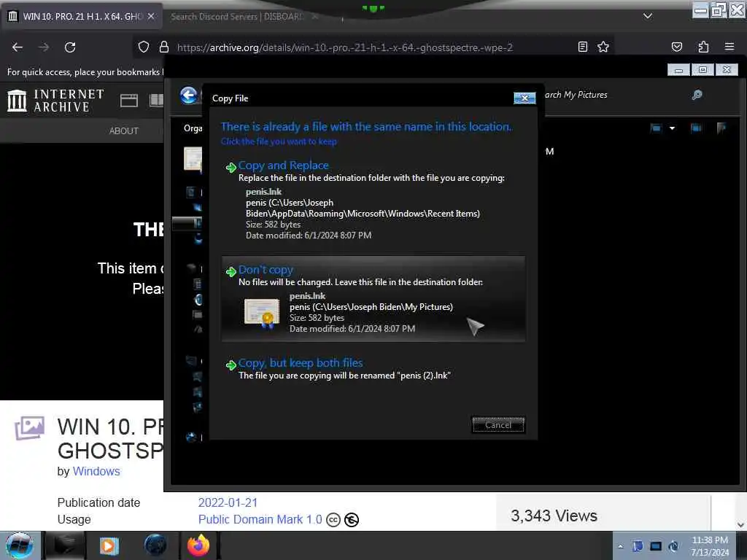Click the Windows author link
Image resolution: width=747 pixels, height=560 pixels.
click(96, 471)
